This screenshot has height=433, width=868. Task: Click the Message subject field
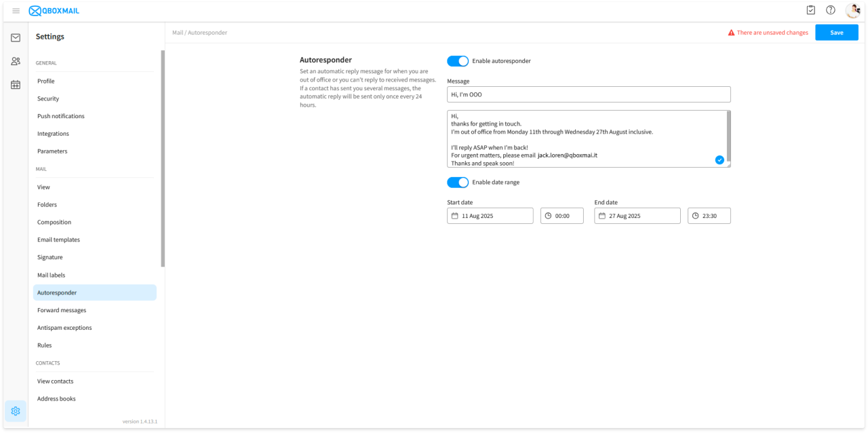pos(589,94)
